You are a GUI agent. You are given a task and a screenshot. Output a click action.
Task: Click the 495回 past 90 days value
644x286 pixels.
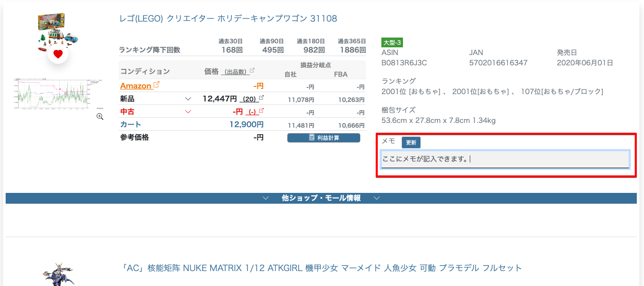click(273, 50)
